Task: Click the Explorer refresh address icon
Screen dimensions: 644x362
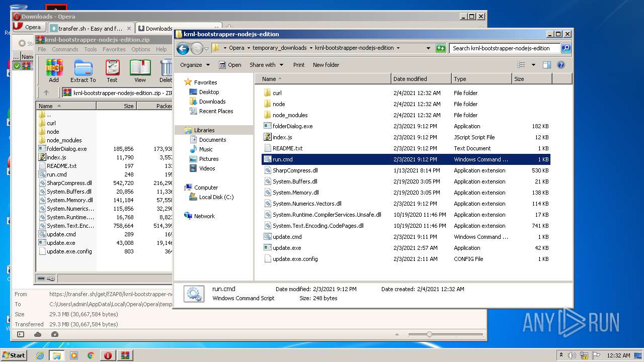Action: pos(441,48)
